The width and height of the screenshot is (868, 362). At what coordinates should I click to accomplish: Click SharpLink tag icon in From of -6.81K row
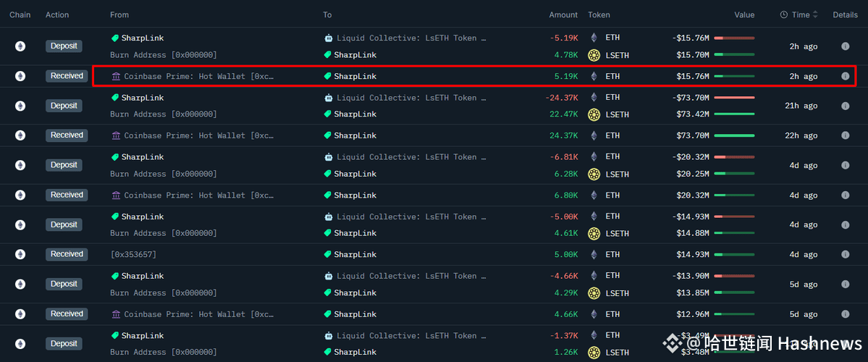pyautogui.click(x=115, y=157)
